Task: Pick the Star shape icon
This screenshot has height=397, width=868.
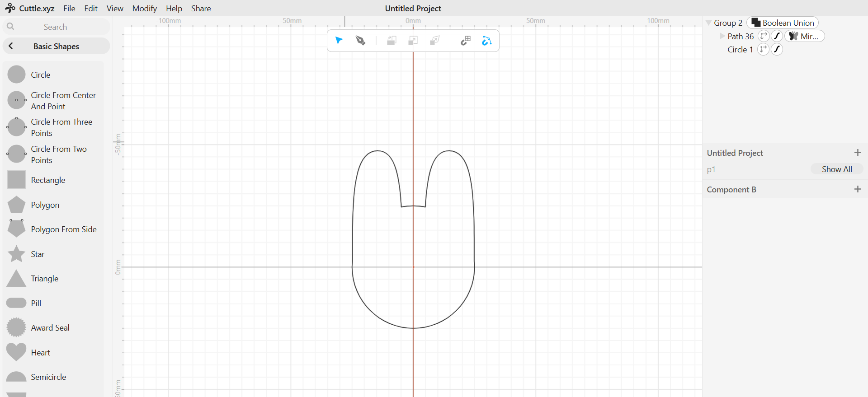Action: [17, 254]
